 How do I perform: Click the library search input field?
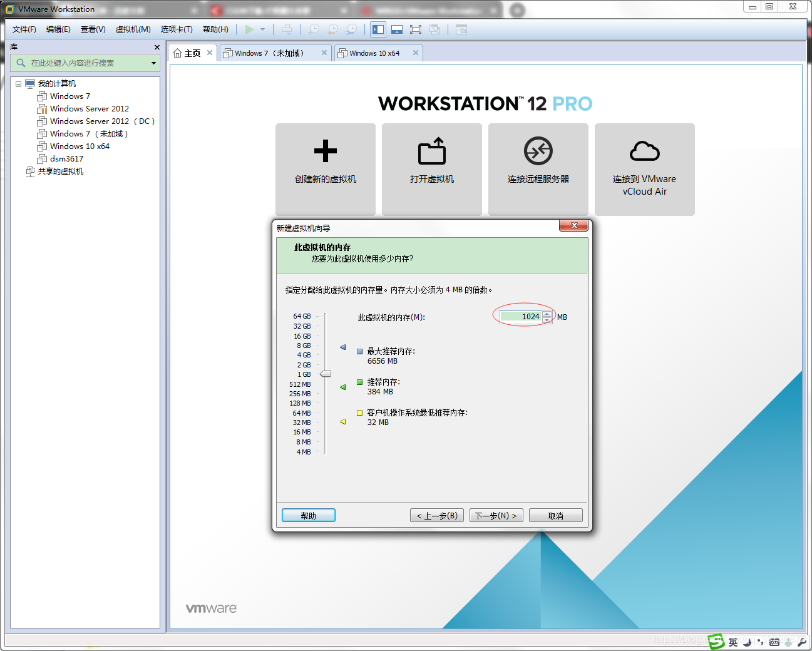pyautogui.click(x=85, y=63)
